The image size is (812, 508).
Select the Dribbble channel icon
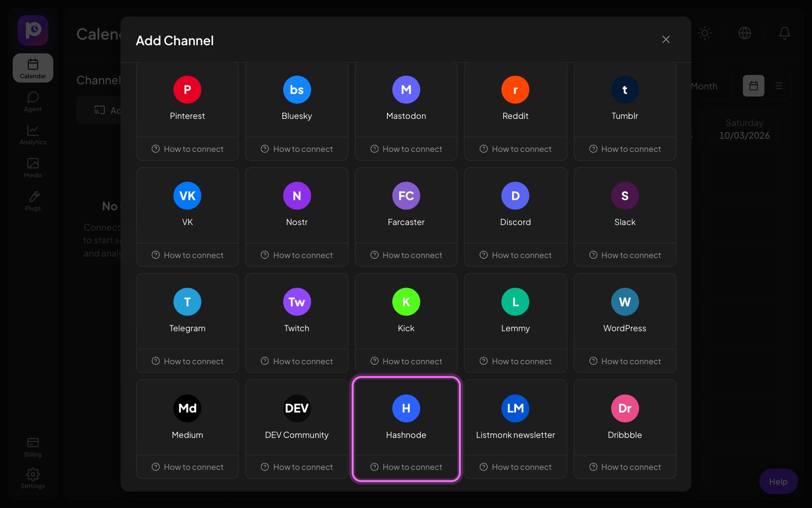coord(625,408)
